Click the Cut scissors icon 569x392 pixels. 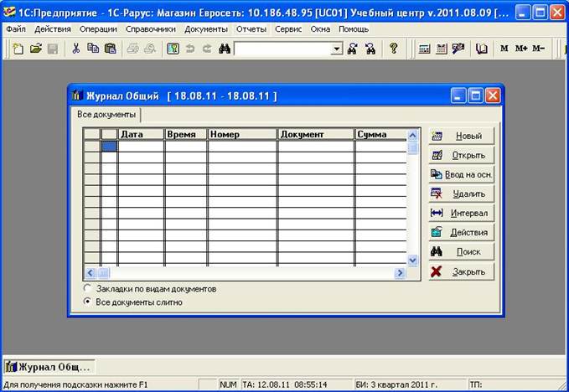pos(76,49)
